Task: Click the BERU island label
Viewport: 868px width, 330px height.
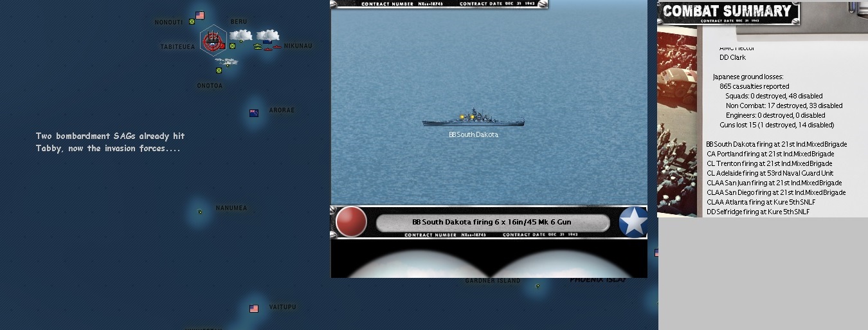Action: point(239,22)
